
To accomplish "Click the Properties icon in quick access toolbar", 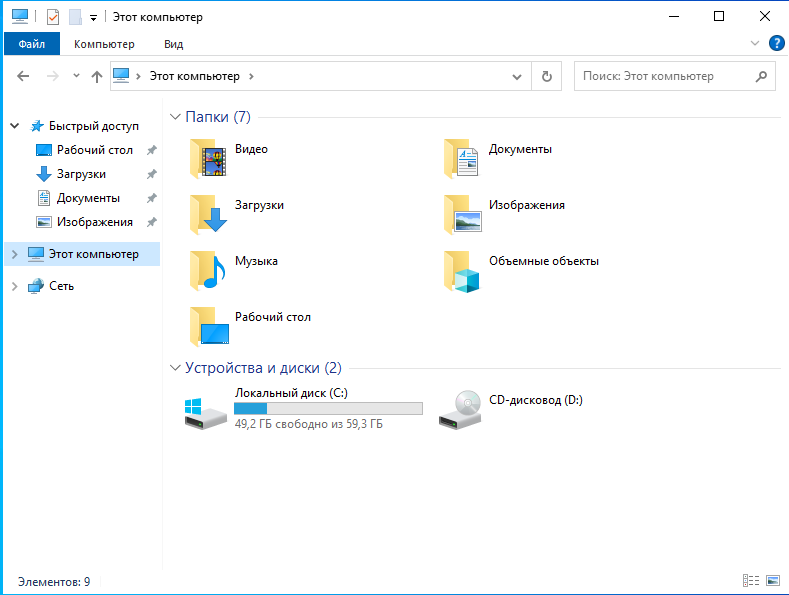I will click(53, 17).
